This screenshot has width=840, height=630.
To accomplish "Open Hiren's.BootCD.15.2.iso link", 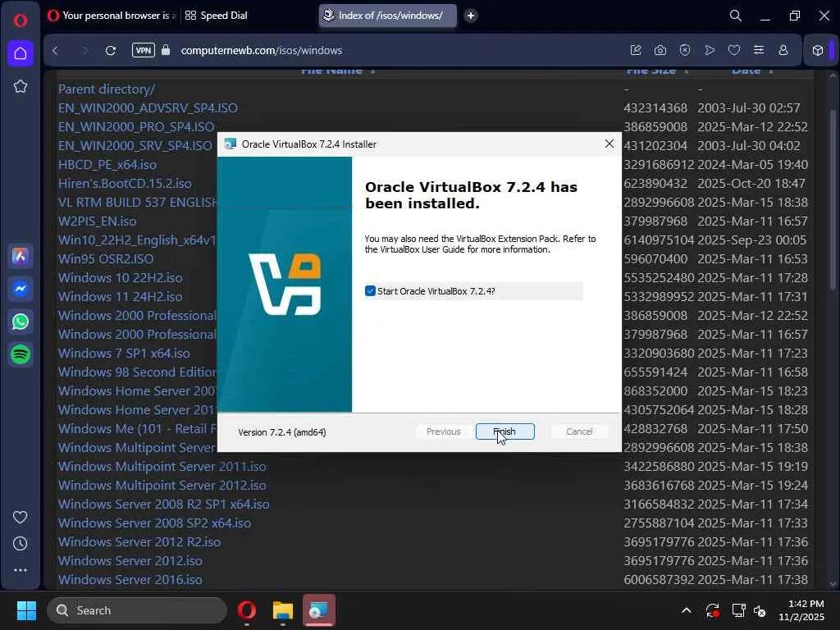I will (125, 183).
